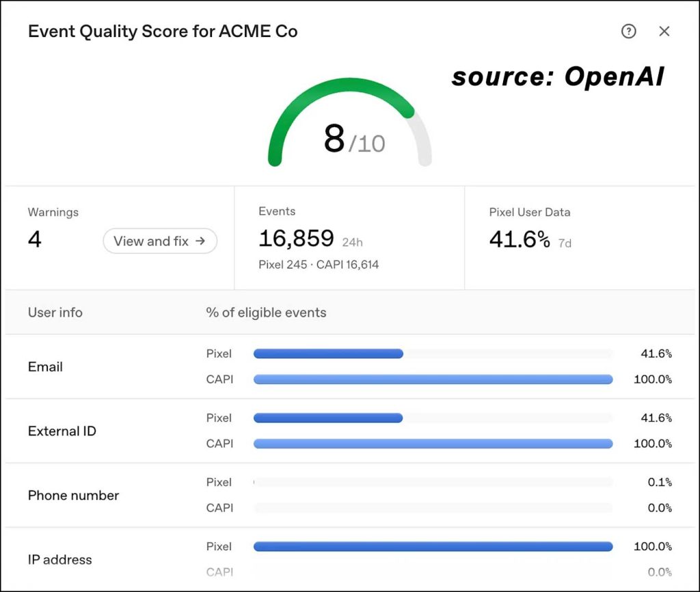Click the 7d label beside Pixel User Data
700x592 pixels.
point(565,243)
